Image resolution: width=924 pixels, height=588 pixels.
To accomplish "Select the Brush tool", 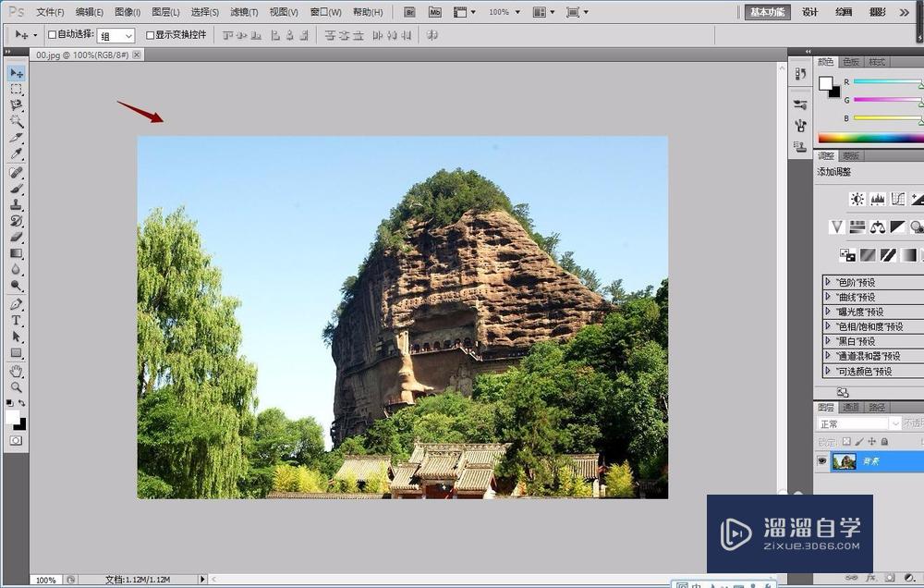I will (x=16, y=189).
